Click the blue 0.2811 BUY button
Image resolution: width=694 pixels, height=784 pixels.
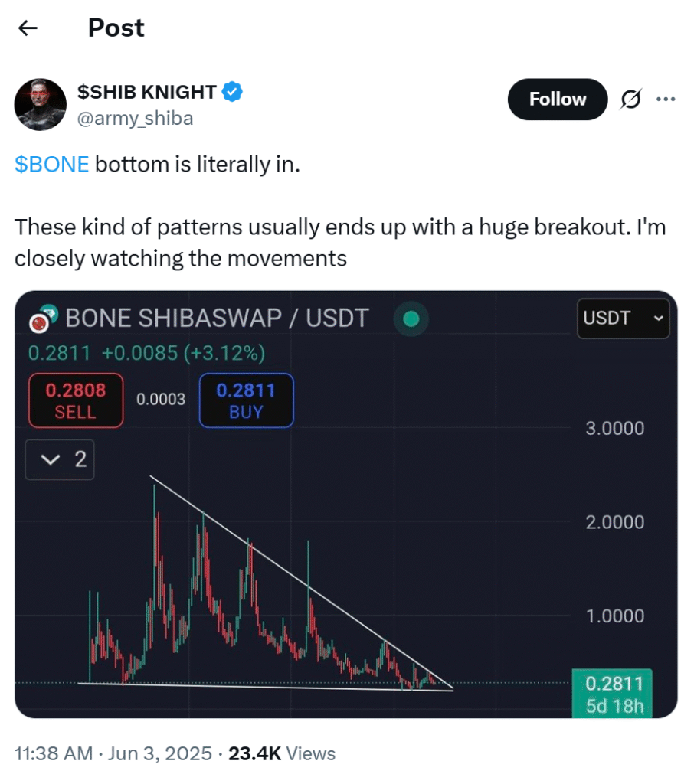coord(246,400)
